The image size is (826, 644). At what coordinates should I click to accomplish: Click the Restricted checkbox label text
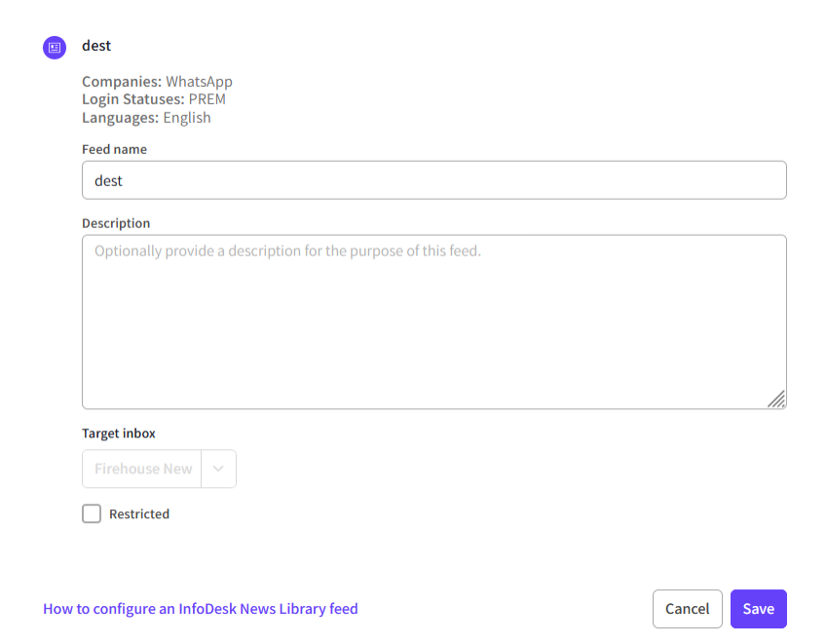139,513
